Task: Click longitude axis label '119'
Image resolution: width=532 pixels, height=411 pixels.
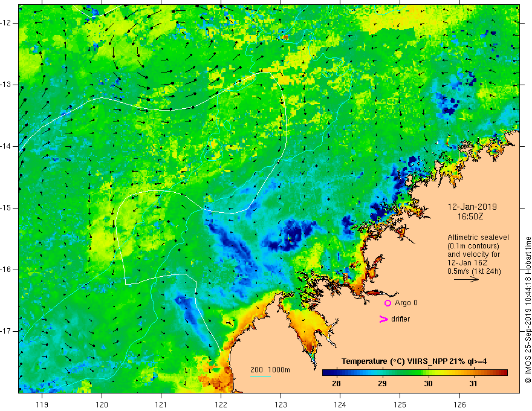Action: 42,404
